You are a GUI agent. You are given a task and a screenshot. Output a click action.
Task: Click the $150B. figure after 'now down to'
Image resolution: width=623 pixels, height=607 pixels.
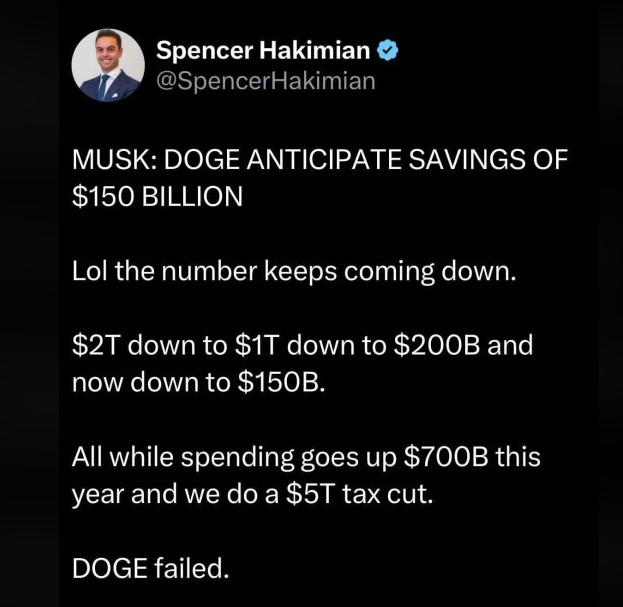281,382
